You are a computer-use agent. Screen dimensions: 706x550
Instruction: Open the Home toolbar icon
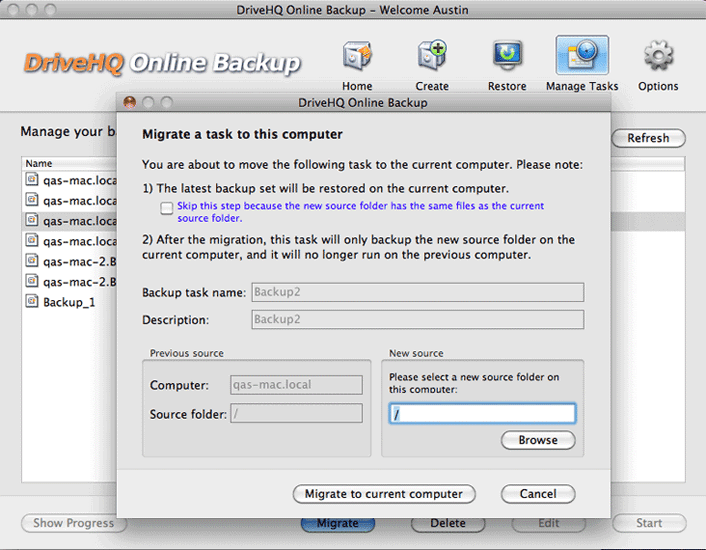[357, 58]
